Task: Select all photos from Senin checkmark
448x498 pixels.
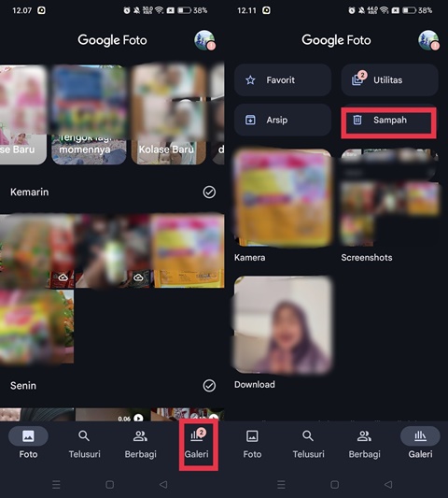Action: tap(209, 386)
